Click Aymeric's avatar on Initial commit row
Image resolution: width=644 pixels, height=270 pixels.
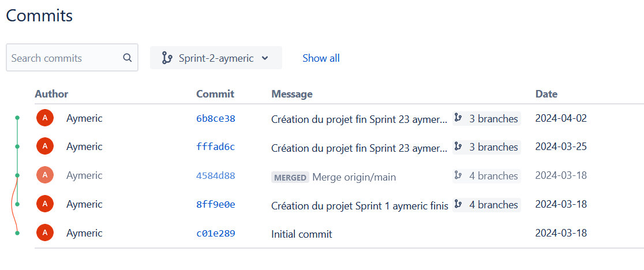coord(45,233)
